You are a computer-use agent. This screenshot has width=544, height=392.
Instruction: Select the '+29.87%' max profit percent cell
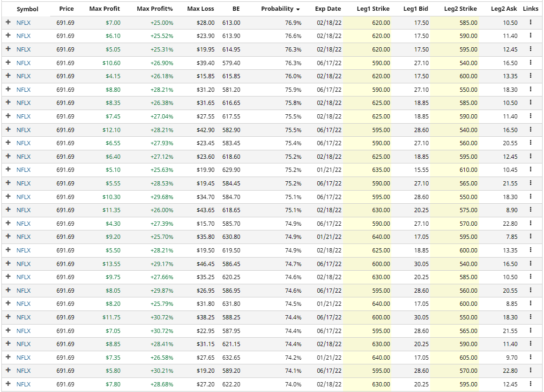tap(162, 291)
